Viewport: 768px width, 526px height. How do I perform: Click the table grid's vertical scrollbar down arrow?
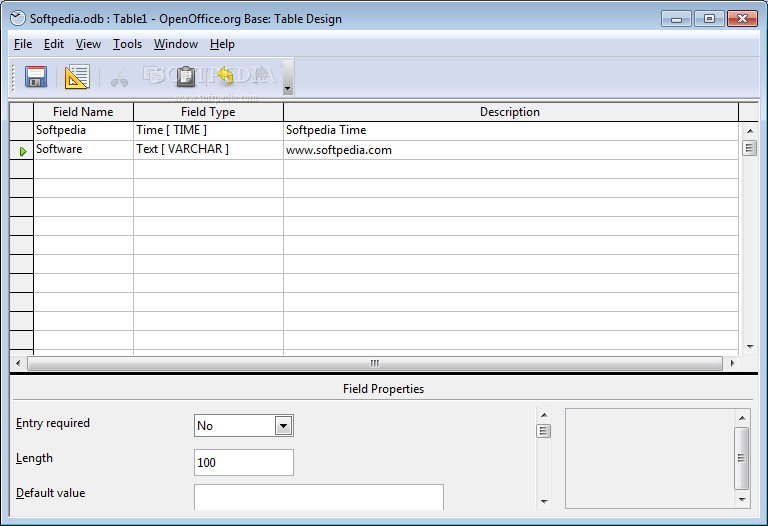coord(749,347)
